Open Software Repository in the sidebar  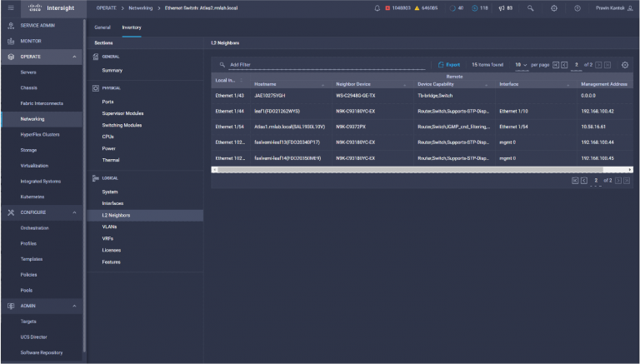point(41,353)
